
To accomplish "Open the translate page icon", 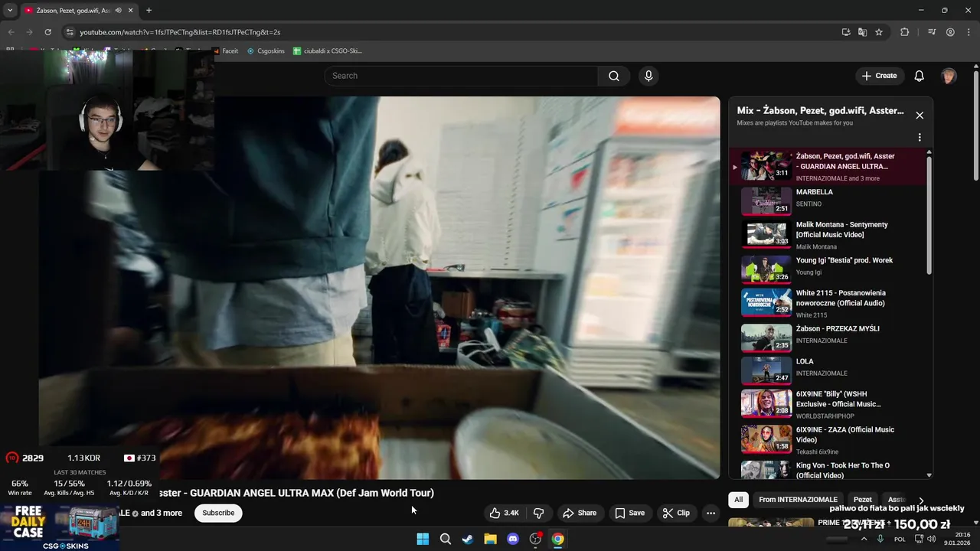I will (x=862, y=32).
